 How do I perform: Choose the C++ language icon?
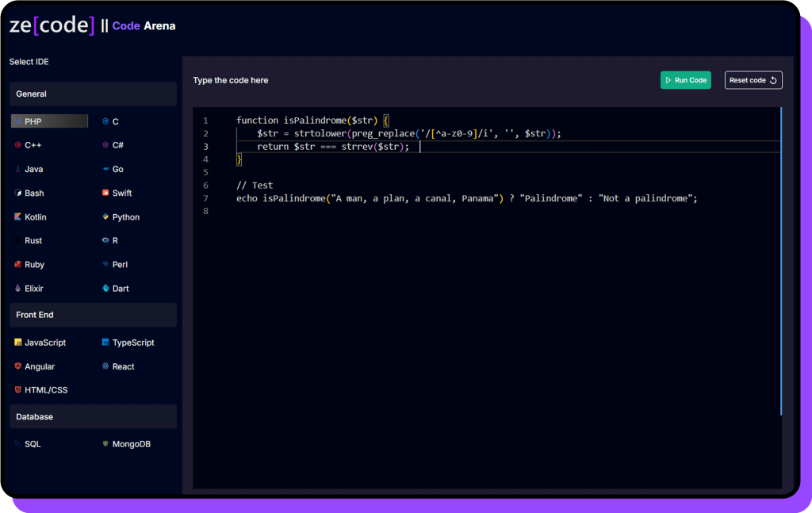click(x=17, y=145)
